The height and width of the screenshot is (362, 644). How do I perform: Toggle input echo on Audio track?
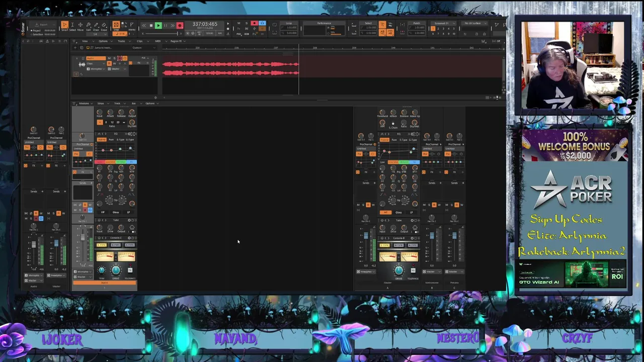[x=125, y=58]
